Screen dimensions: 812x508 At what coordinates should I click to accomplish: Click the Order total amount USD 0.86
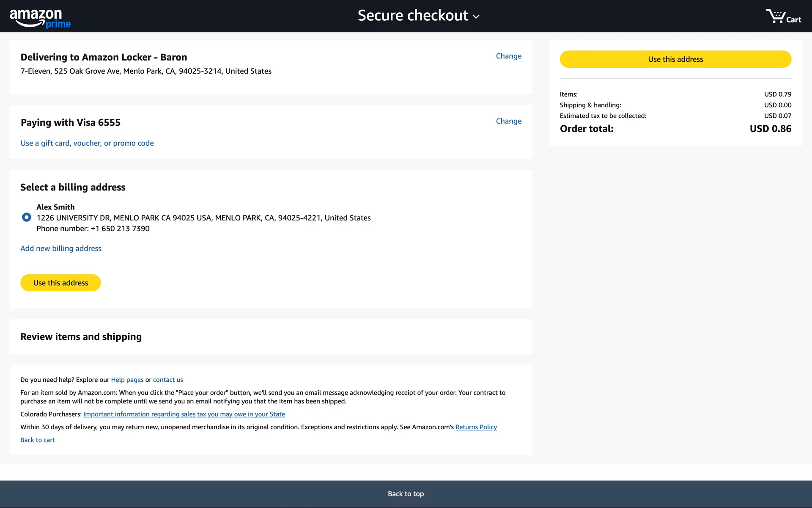pyautogui.click(x=770, y=129)
